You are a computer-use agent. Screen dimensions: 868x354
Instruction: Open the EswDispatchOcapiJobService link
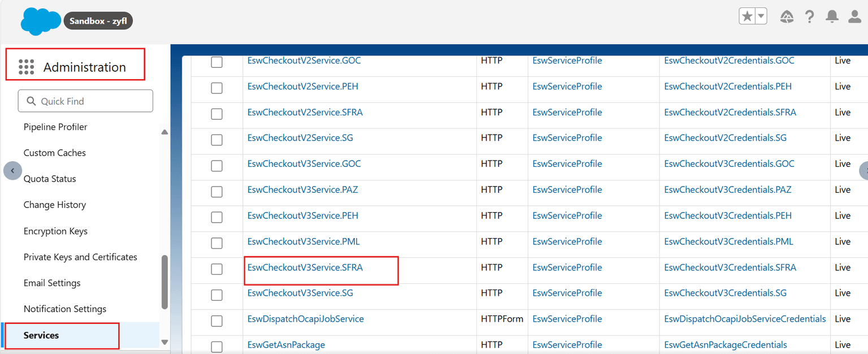(306, 319)
